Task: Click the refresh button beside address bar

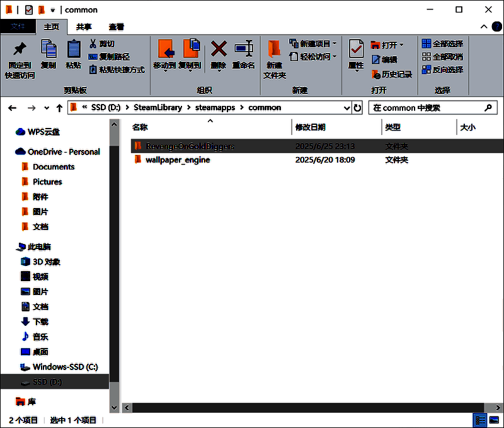Action: coord(358,108)
